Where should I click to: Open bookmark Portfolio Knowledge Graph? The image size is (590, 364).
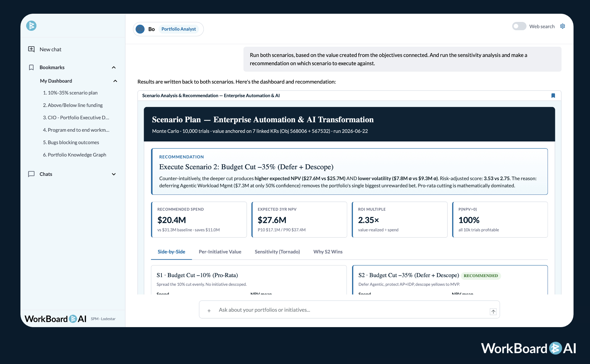pyautogui.click(x=74, y=155)
